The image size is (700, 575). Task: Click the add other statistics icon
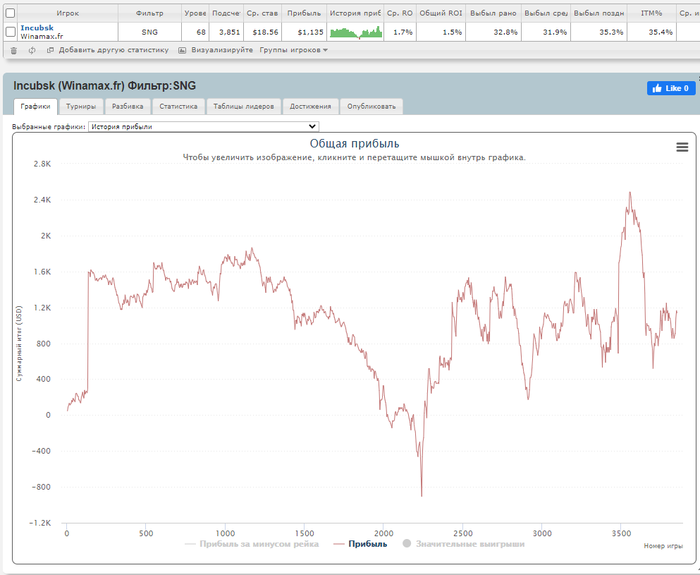[x=50, y=50]
